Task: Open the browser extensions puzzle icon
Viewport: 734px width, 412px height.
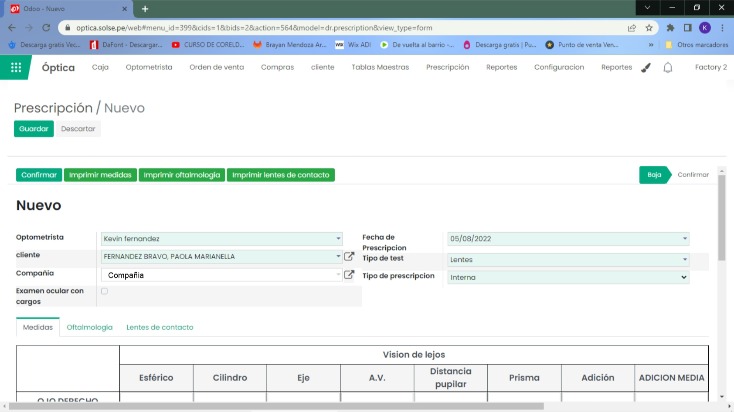Action: [670, 28]
